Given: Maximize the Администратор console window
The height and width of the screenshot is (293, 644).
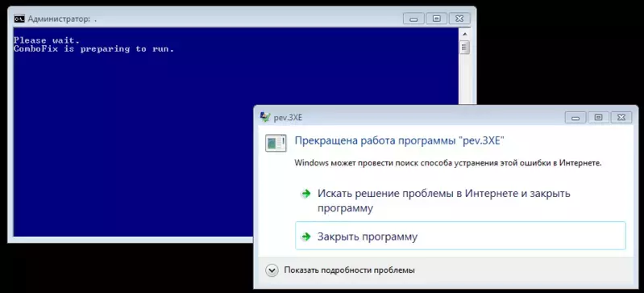Looking at the screenshot, I should [437, 19].
